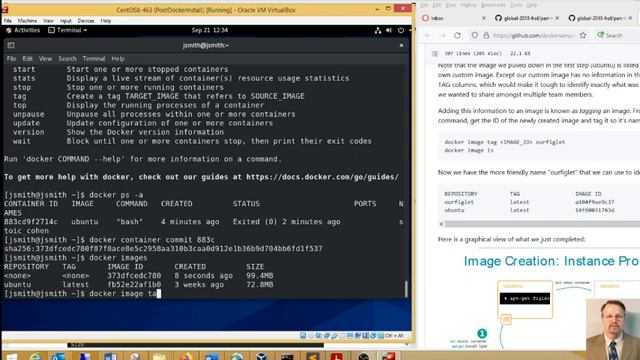
Task: Open Internet Explorer from the taskbar
Action: coord(36,356)
